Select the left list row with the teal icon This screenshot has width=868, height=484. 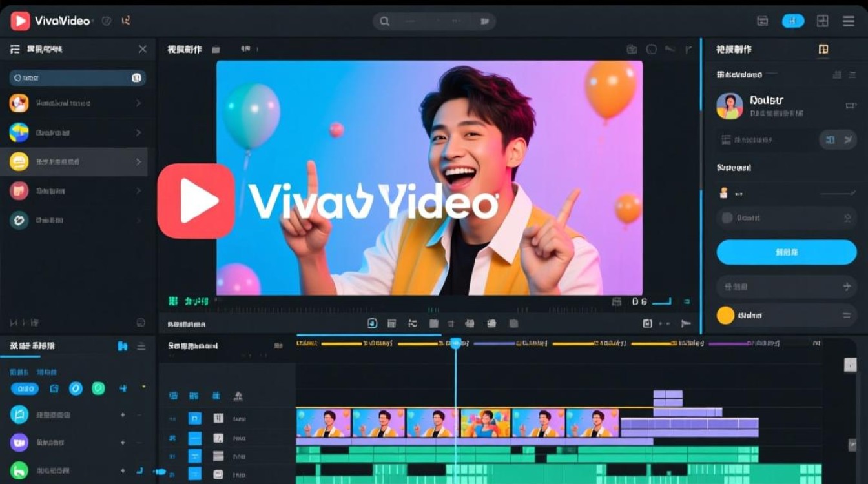[74, 220]
